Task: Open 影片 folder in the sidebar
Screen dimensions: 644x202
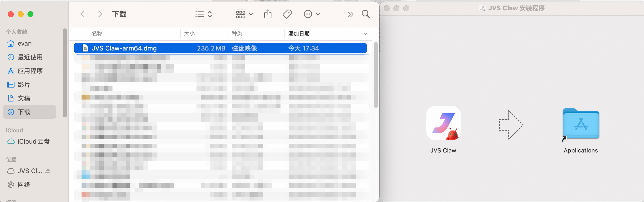Action: click(29, 85)
